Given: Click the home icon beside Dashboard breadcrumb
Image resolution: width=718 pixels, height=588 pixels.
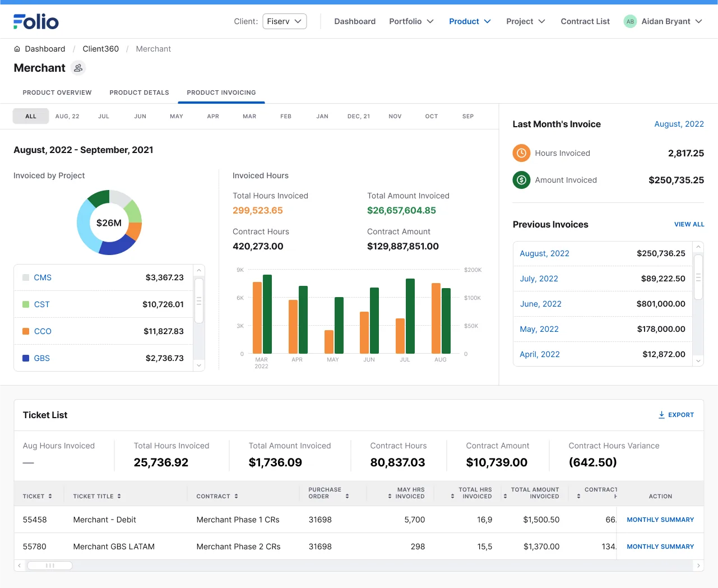Looking at the screenshot, I should 17,49.
